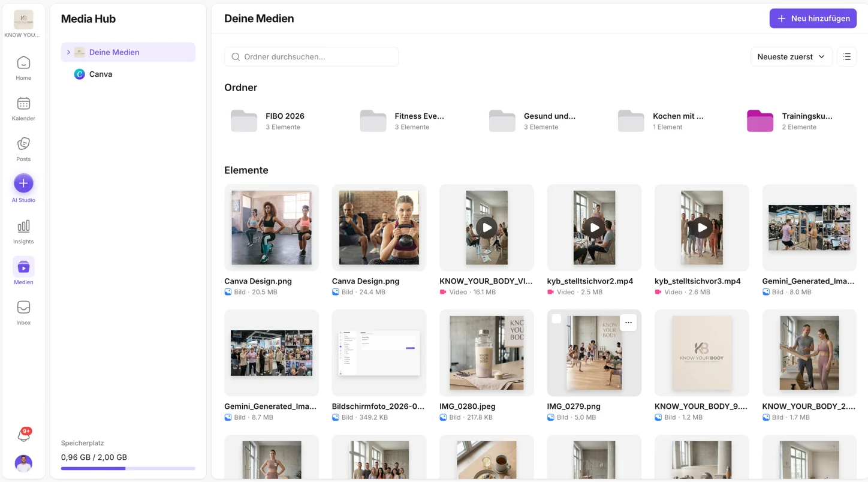Screen dimensions: 868x482
Task: Select the IMG_0279.png checkbox
Action: pos(556,319)
